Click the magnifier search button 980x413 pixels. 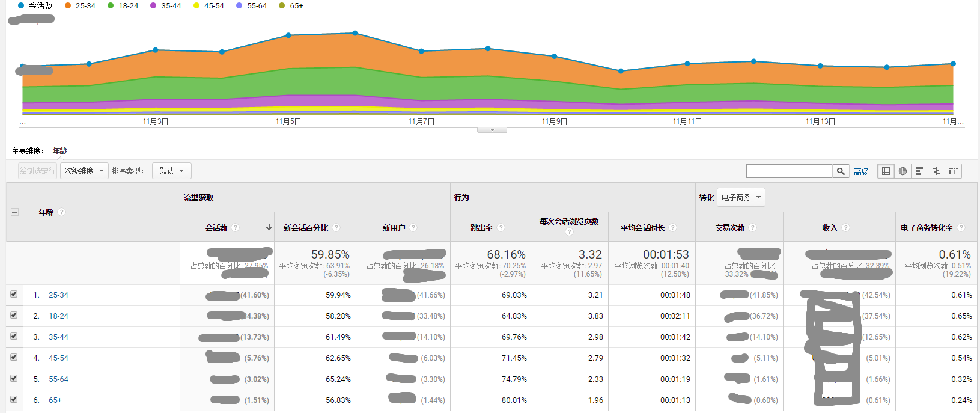point(841,171)
